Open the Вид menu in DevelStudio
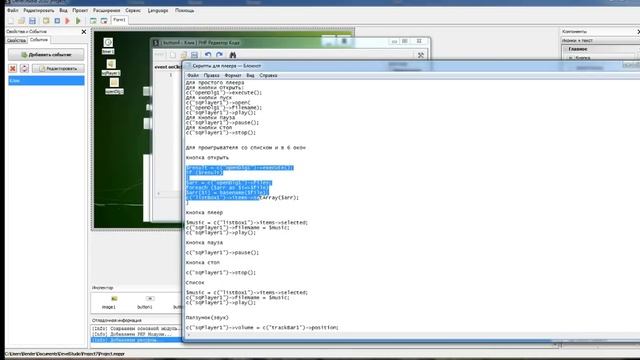 (x=63, y=10)
